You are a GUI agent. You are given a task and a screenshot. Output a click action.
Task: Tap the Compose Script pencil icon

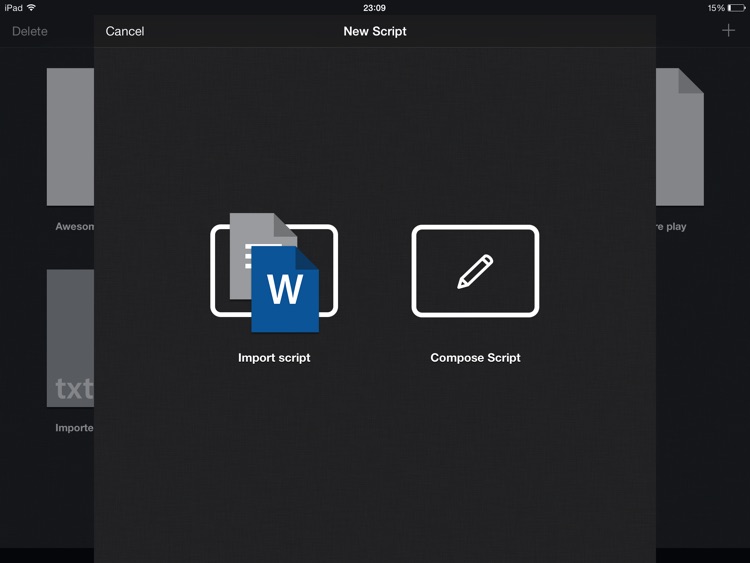click(475, 271)
